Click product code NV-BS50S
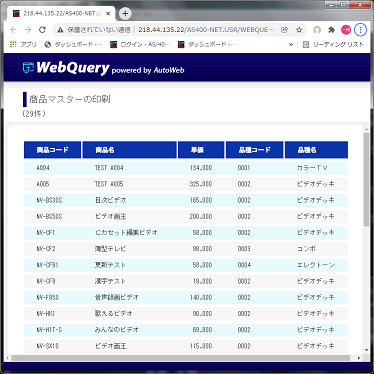The width and height of the screenshot is (374, 374). click(49, 216)
